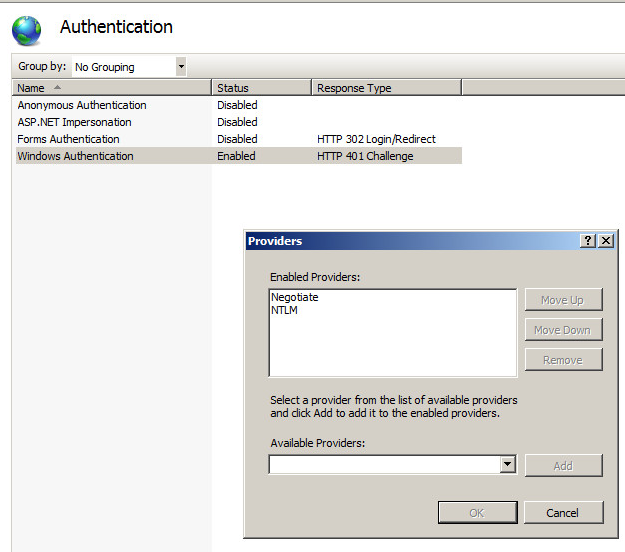This screenshot has width=625, height=552.
Task: Click the Authentication globe icon
Action: (26, 31)
